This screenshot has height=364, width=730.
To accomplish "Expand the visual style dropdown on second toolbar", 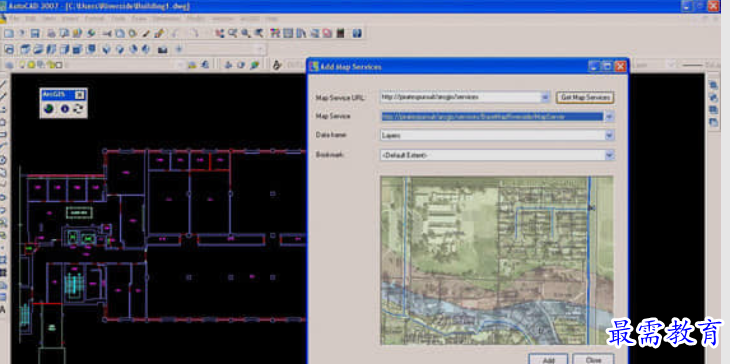I will click(x=261, y=49).
